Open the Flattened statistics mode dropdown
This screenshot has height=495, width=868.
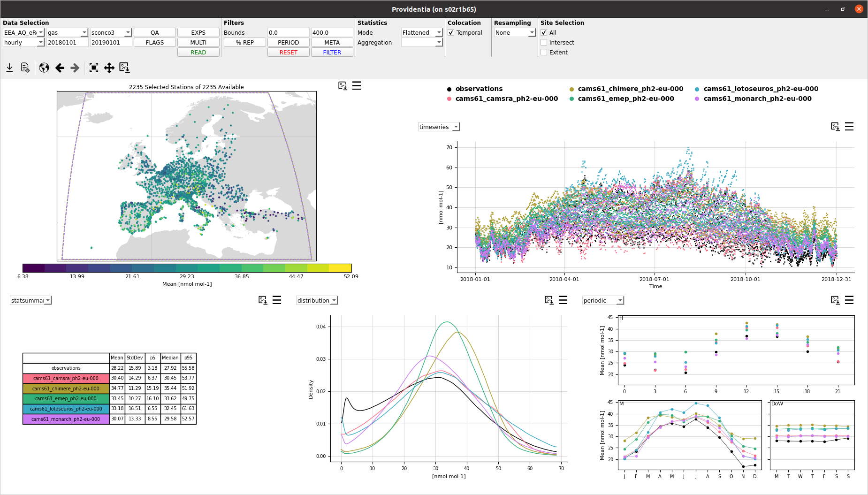point(422,33)
